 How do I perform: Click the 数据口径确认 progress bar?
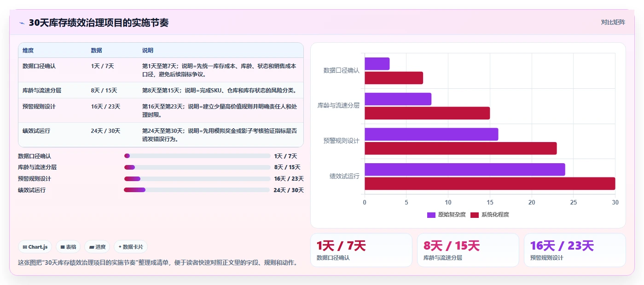click(x=197, y=156)
